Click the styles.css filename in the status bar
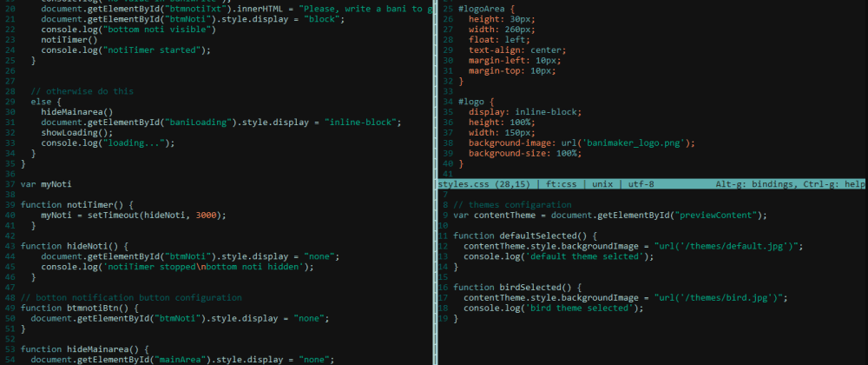Screen dimensions: 868x365 (458, 184)
